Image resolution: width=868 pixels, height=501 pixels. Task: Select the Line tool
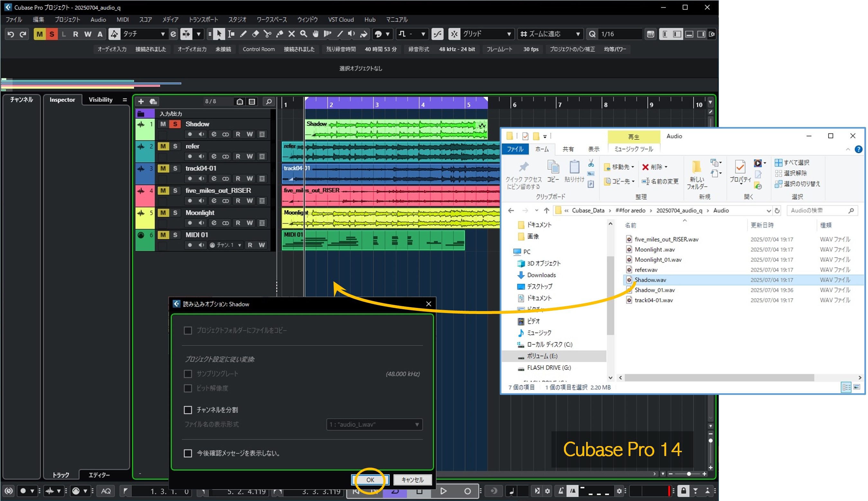click(x=340, y=34)
